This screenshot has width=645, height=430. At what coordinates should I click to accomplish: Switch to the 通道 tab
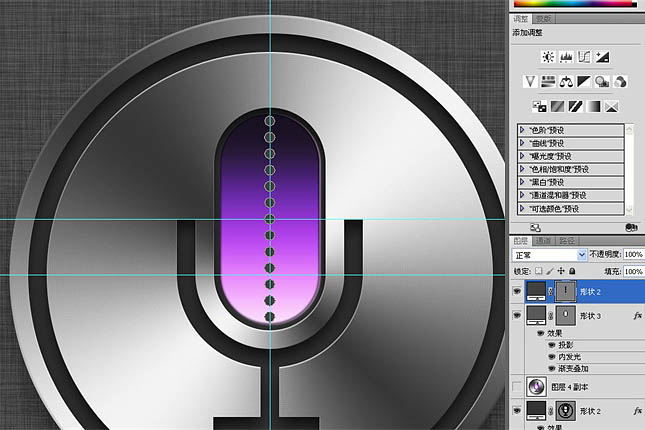click(x=543, y=241)
